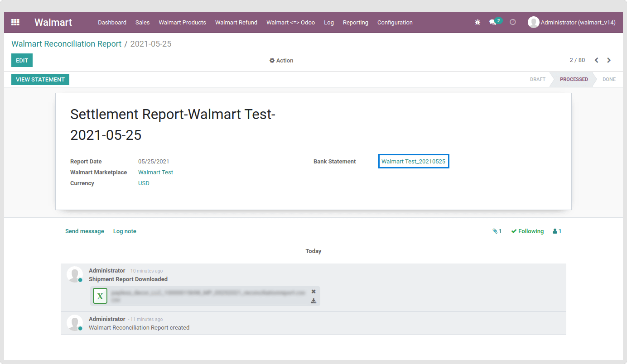Open the conversations chat icon

click(x=493, y=22)
